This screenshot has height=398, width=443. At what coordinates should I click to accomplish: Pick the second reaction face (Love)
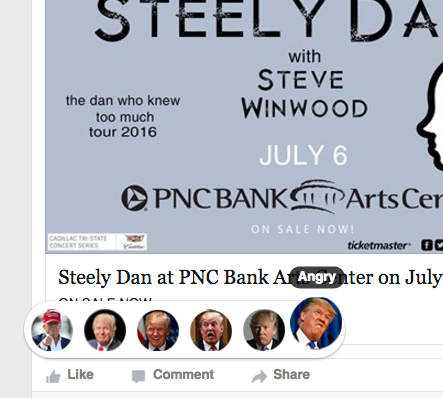tap(105, 330)
